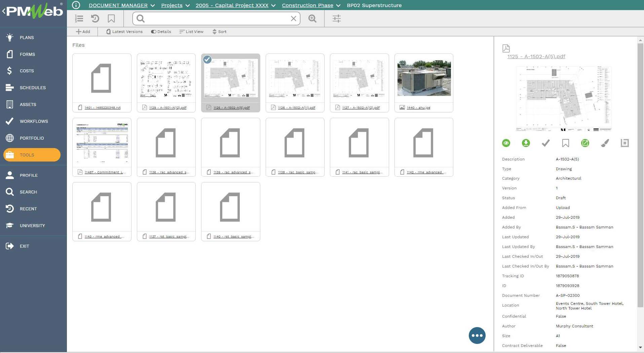
Task: Bookmark the A-1502-A(5).pdf document
Action: (565, 143)
